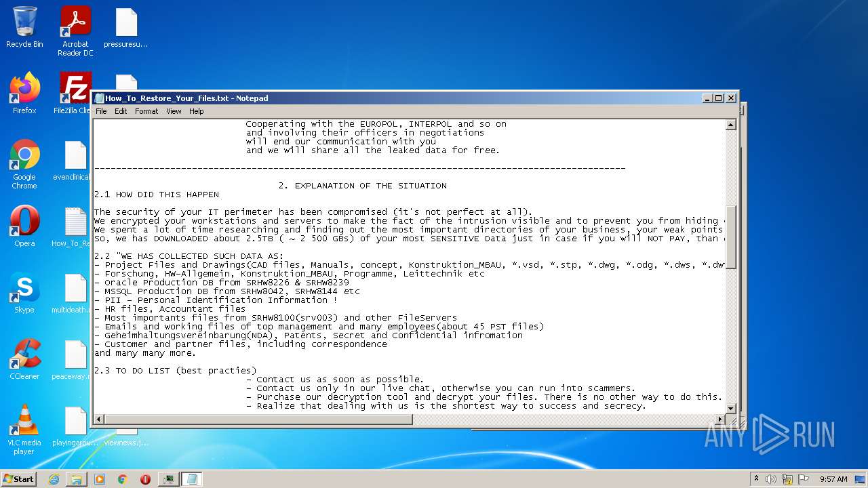Click the vertical scrollbar up arrow

pyautogui.click(x=731, y=125)
